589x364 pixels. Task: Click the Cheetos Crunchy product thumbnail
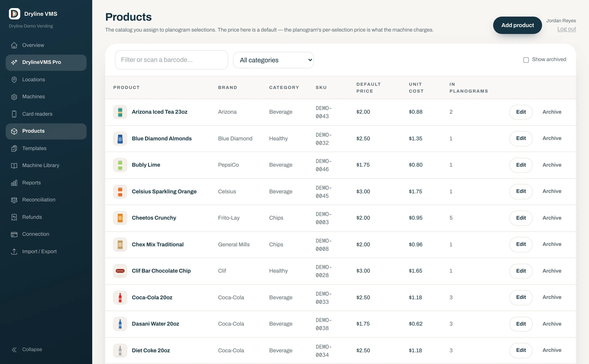[x=120, y=218]
